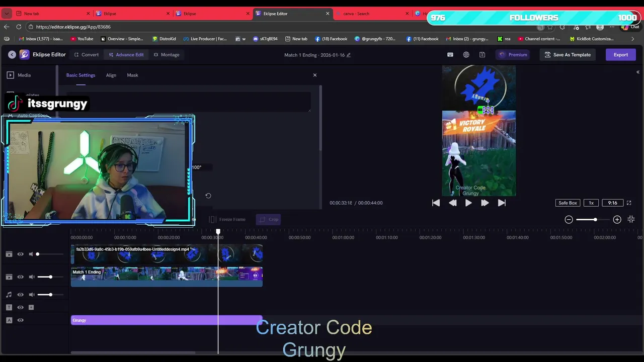This screenshot has height=362, width=644.
Task: Click the text track T icon
Action: tap(9, 307)
